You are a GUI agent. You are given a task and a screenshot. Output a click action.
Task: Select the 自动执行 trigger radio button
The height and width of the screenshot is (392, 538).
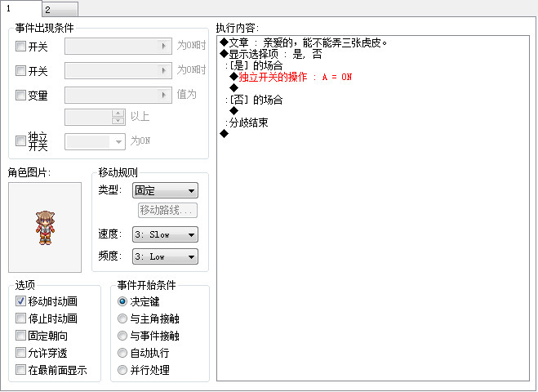[x=122, y=353]
